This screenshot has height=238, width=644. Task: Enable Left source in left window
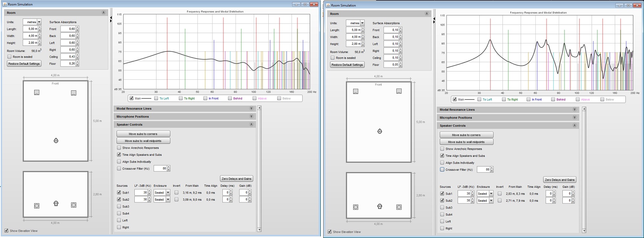click(119, 220)
